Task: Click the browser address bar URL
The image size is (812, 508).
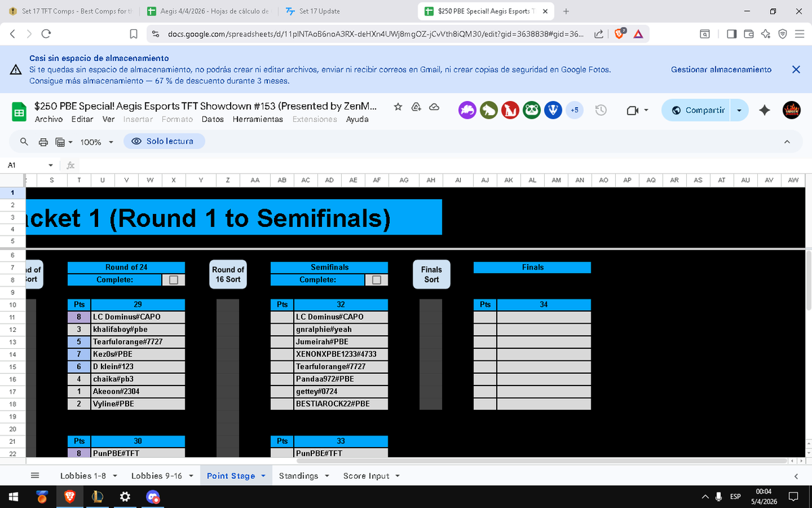Action: pos(375,33)
